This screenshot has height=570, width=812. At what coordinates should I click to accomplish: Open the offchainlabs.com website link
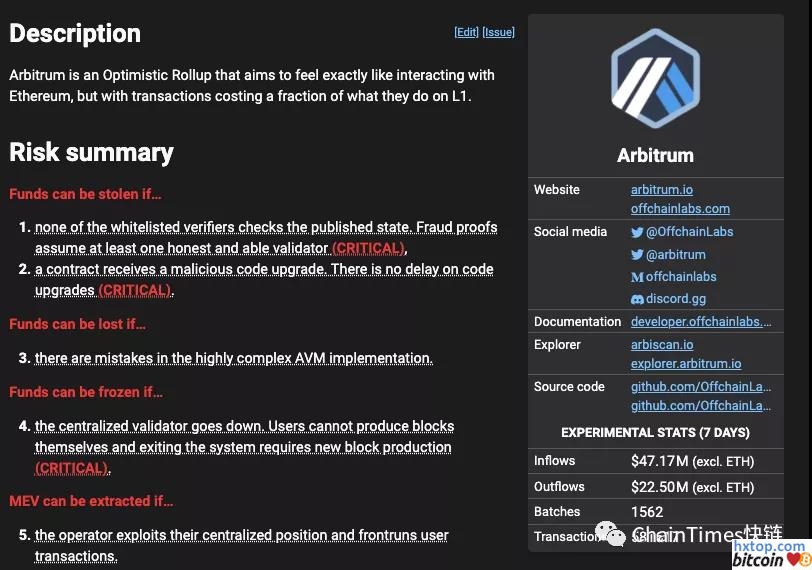click(680, 209)
